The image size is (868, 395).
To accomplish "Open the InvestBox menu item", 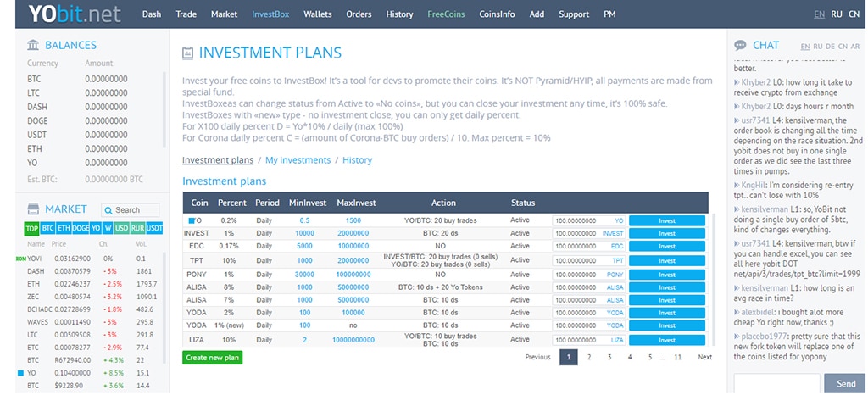I will (270, 14).
